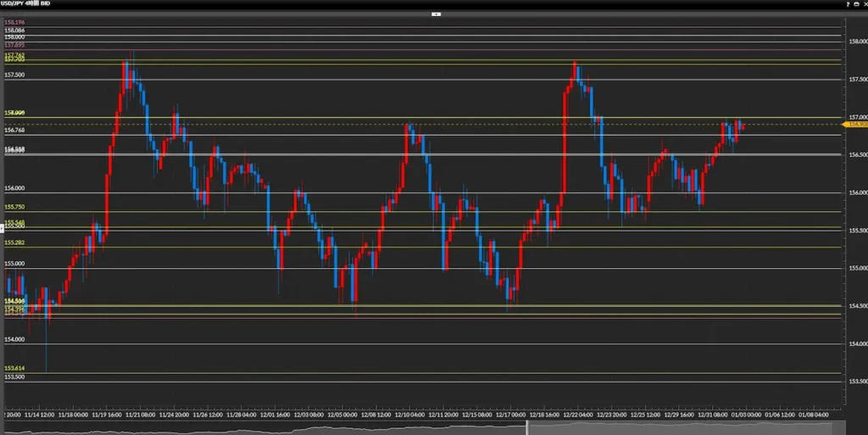Select the 156.000 line label on left
Image resolution: width=868 pixels, height=435 pixels.
coord(14,188)
